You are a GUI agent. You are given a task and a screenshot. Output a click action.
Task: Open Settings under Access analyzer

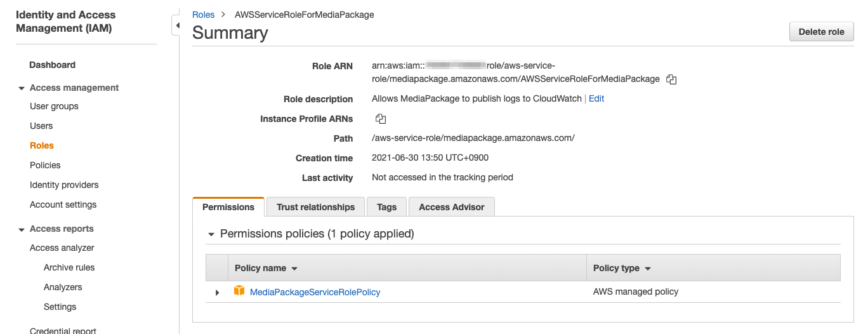(60, 307)
